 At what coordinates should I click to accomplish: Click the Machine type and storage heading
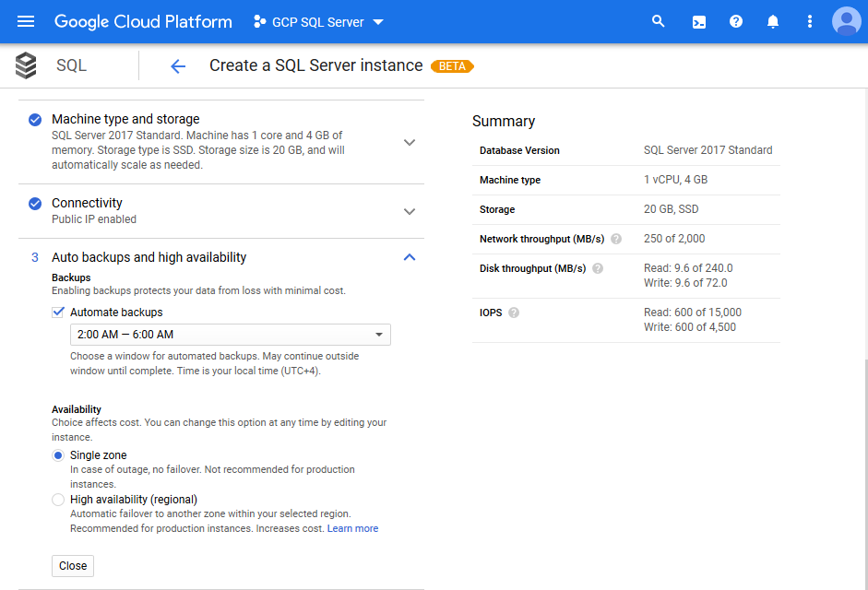(125, 119)
